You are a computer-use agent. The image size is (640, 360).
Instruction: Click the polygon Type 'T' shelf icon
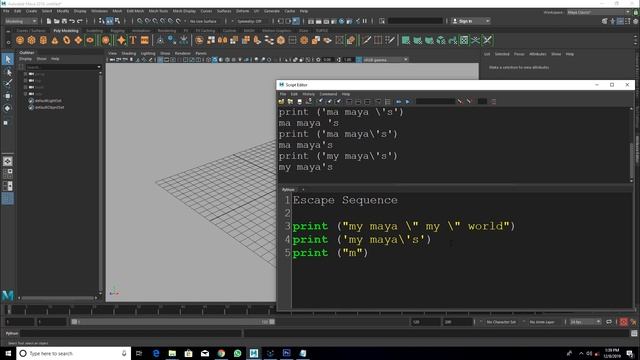click(133, 40)
